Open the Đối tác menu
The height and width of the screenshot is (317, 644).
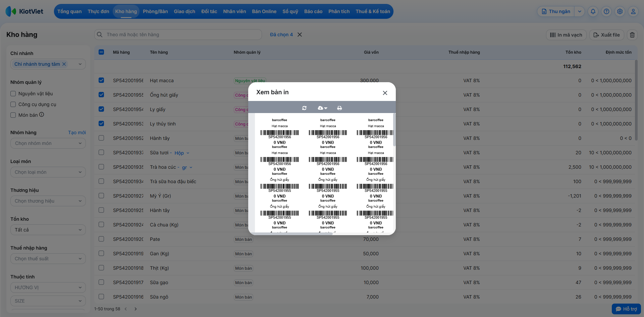pos(209,11)
